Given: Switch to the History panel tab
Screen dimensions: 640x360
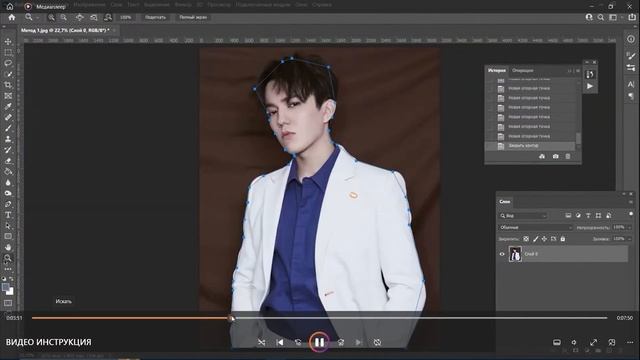Looking at the screenshot, I should point(497,70).
